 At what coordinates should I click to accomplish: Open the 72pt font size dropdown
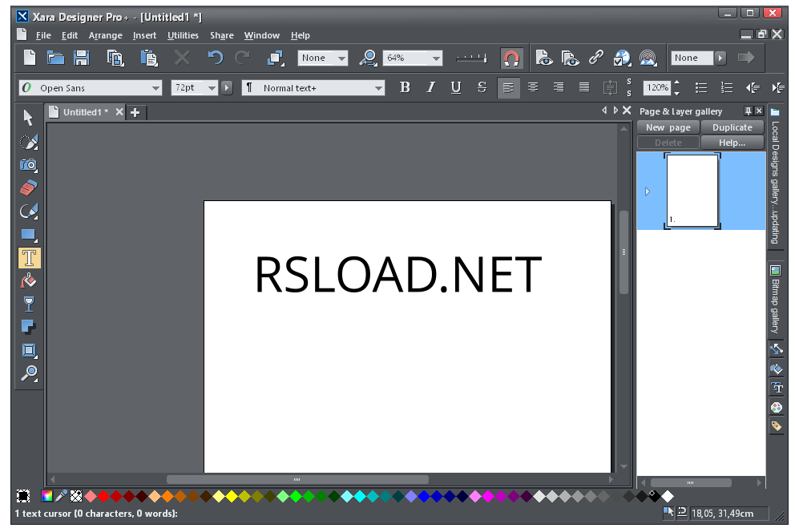(212, 88)
